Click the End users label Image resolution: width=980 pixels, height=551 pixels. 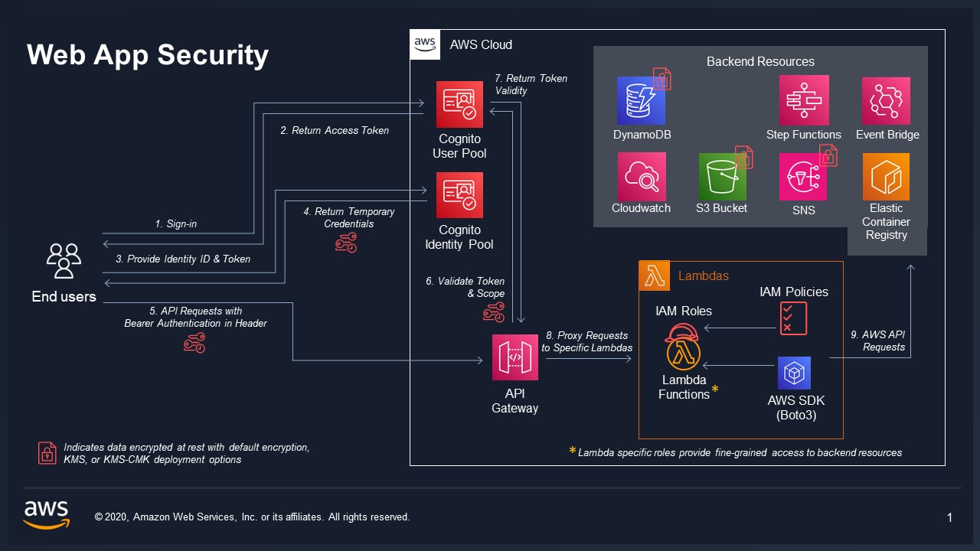pos(64,296)
